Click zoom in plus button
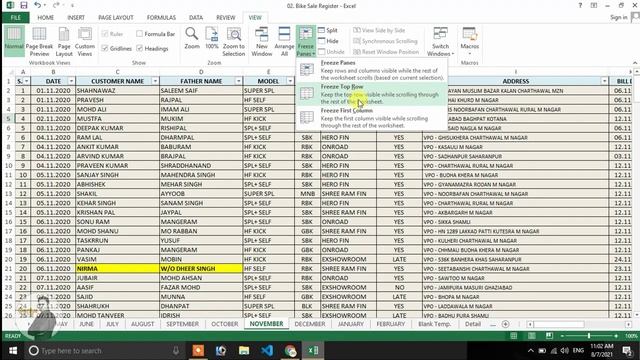The image size is (640, 360). click(x=616, y=336)
